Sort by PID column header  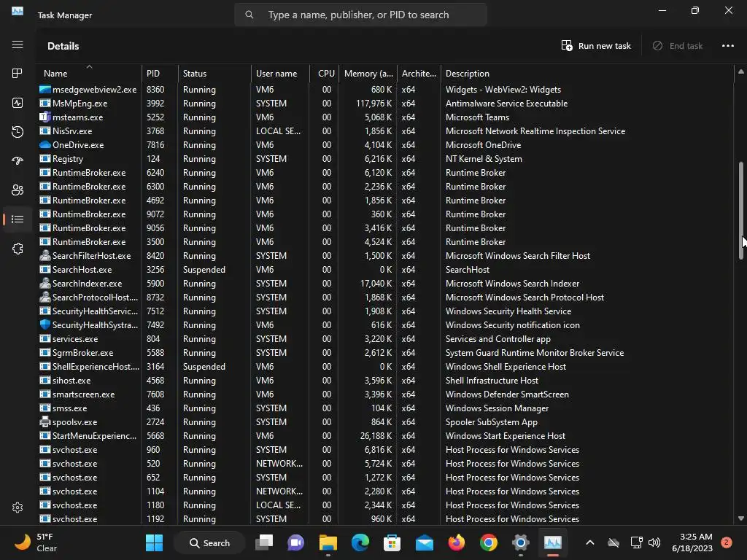tap(160, 74)
